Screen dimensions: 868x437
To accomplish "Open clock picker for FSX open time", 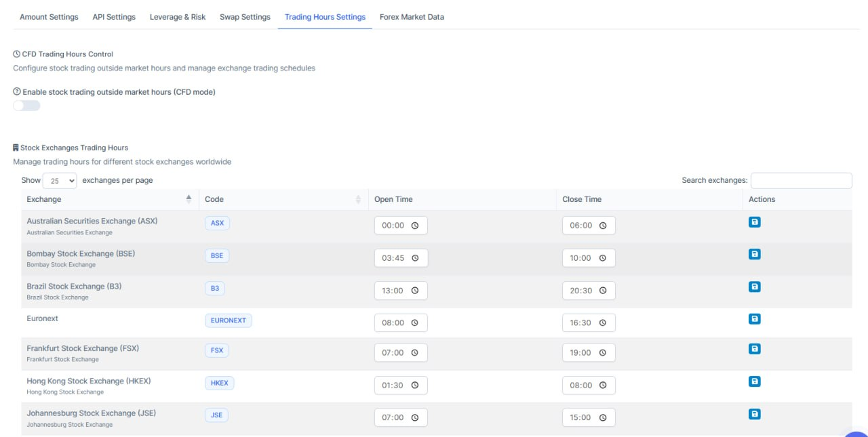I will pyautogui.click(x=414, y=353).
